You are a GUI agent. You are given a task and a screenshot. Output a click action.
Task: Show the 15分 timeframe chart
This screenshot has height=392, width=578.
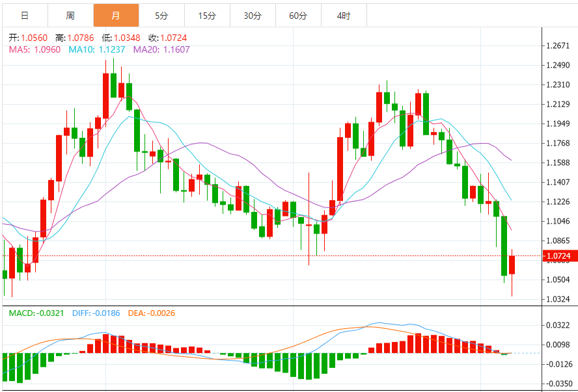pyautogui.click(x=207, y=15)
